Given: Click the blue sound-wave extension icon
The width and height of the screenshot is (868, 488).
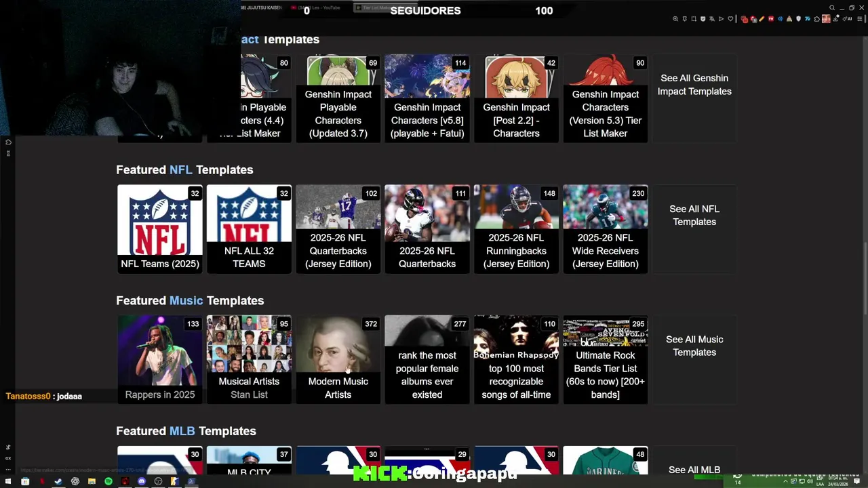Looking at the screenshot, I should point(780,19).
